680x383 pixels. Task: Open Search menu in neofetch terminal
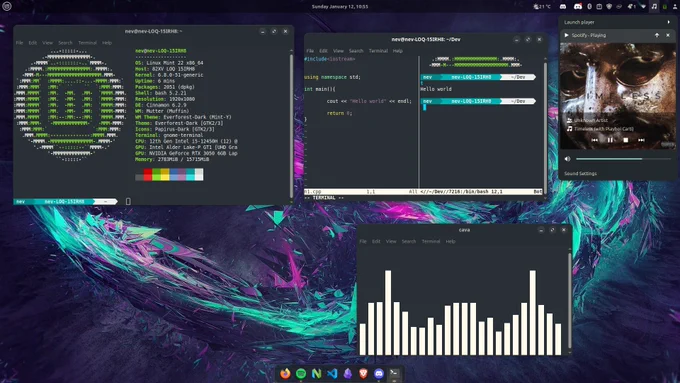pyautogui.click(x=65, y=43)
